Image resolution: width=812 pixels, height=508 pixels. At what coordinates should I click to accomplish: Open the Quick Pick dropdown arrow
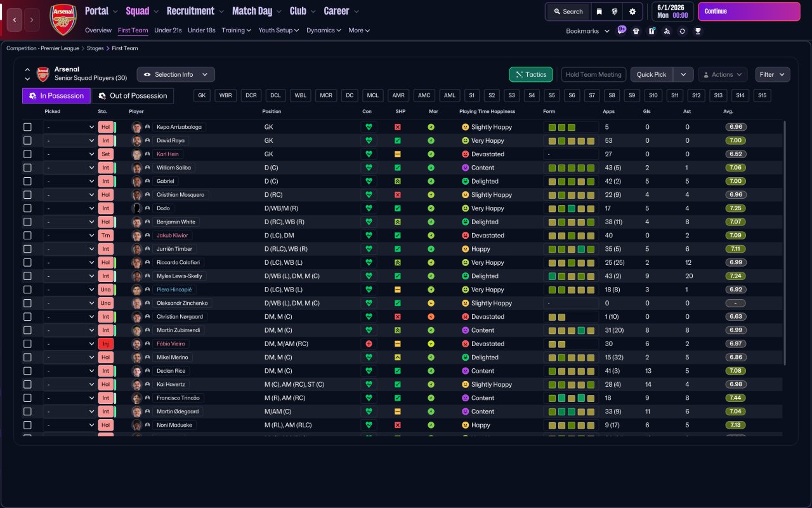[683, 74]
